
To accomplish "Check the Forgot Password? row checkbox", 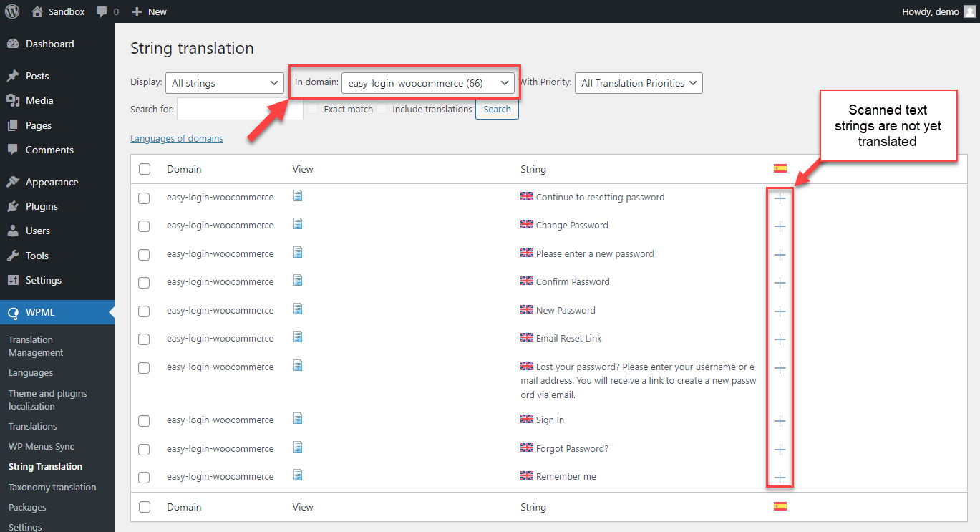I will pyautogui.click(x=144, y=449).
